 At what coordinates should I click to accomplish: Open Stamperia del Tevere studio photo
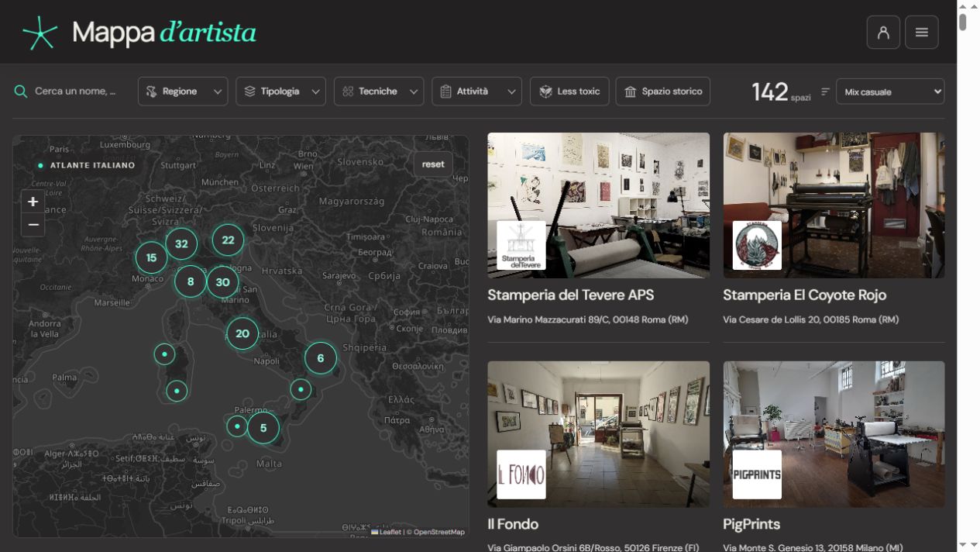[x=598, y=205]
